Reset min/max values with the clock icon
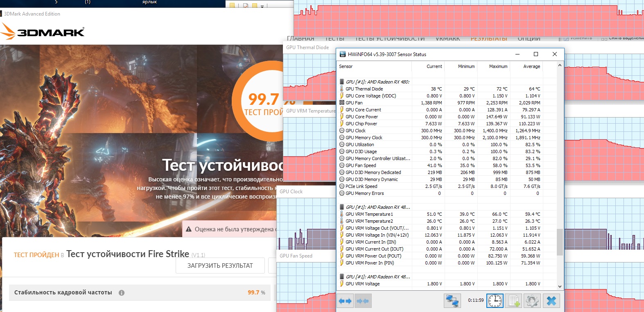Viewport: 644px width, 312px height. tap(495, 301)
